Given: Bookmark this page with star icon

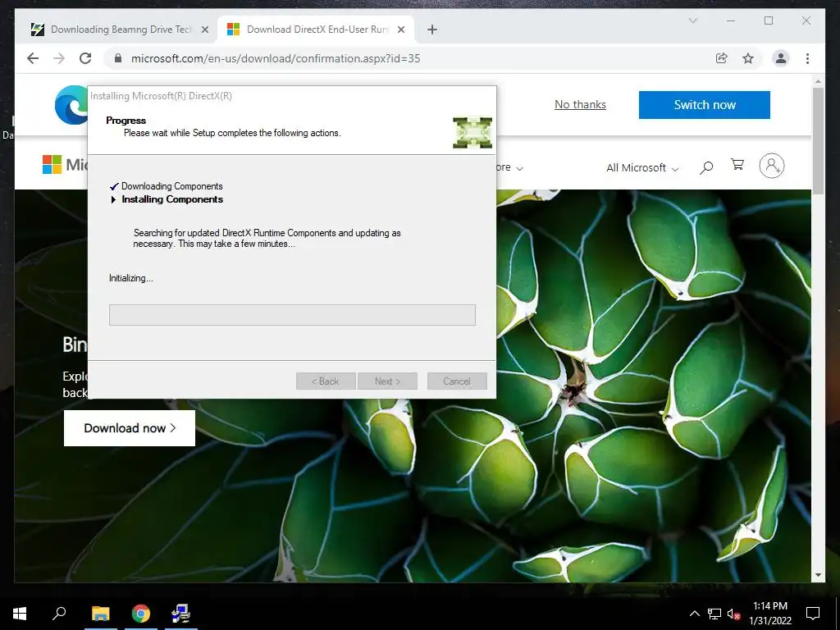Looking at the screenshot, I should click(748, 58).
